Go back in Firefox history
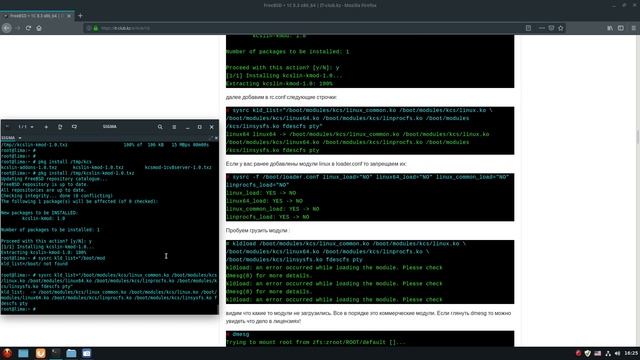 pyautogui.click(x=7, y=28)
